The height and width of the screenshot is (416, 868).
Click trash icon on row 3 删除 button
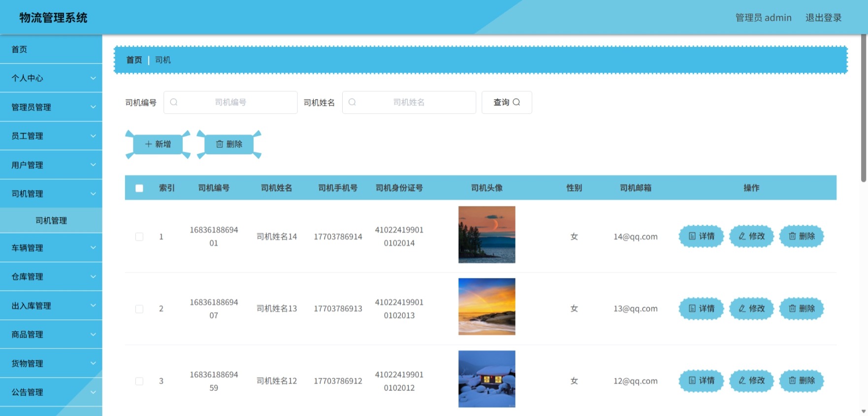pos(792,380)
